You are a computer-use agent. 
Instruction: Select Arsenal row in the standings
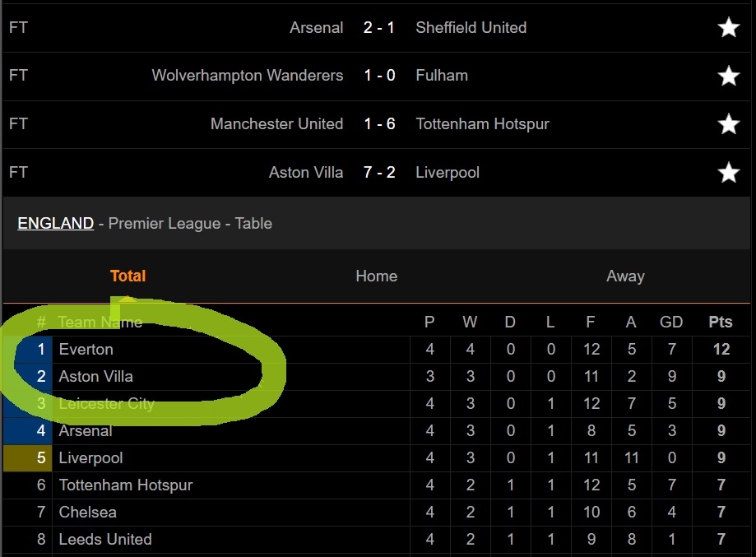point(86,431)
